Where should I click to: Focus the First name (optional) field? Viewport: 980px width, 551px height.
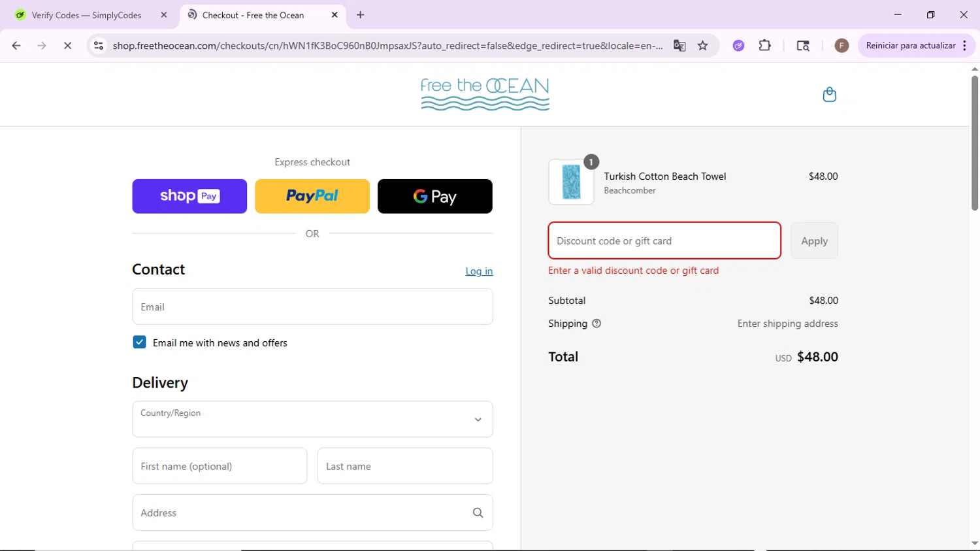coord(220,466)
